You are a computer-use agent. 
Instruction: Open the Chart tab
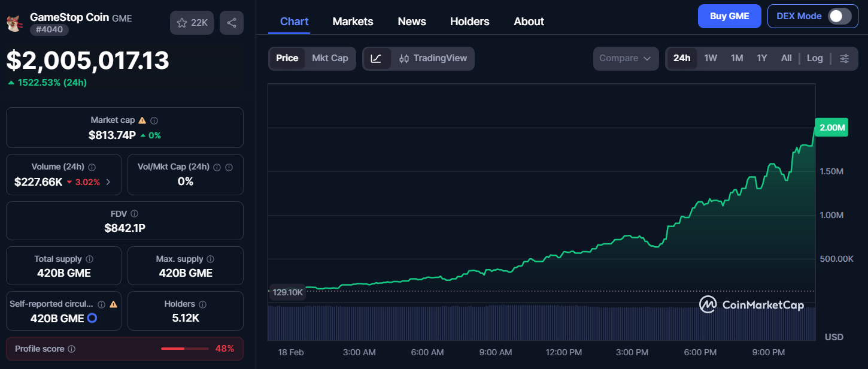[x=295, y=22]
